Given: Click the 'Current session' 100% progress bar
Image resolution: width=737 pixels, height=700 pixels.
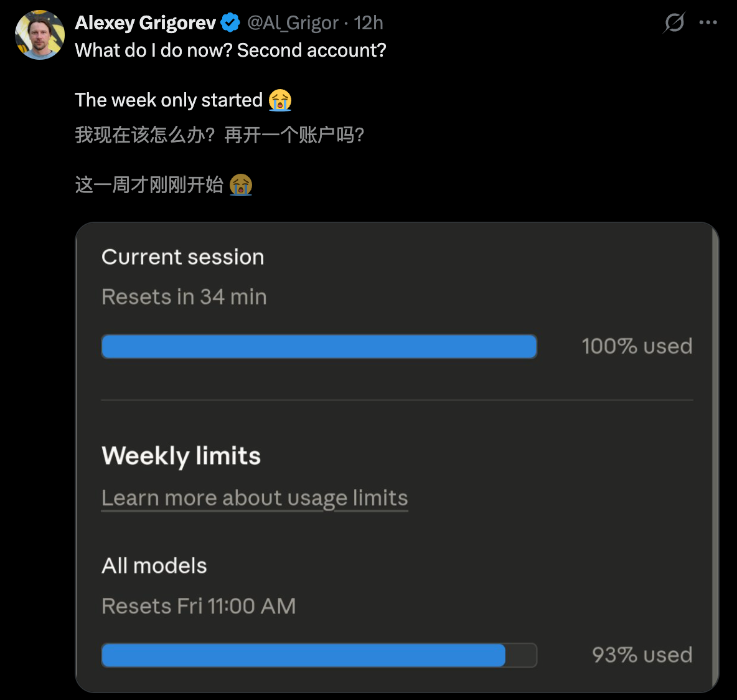Looking at the screenshot, I should (x=319, y=346).
